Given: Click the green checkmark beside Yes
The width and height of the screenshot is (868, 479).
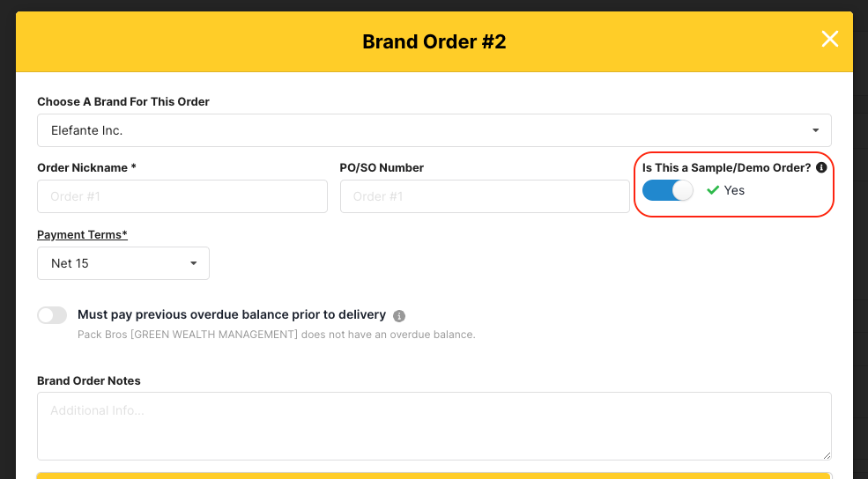Looking at the screenshot, I should 713,190.
